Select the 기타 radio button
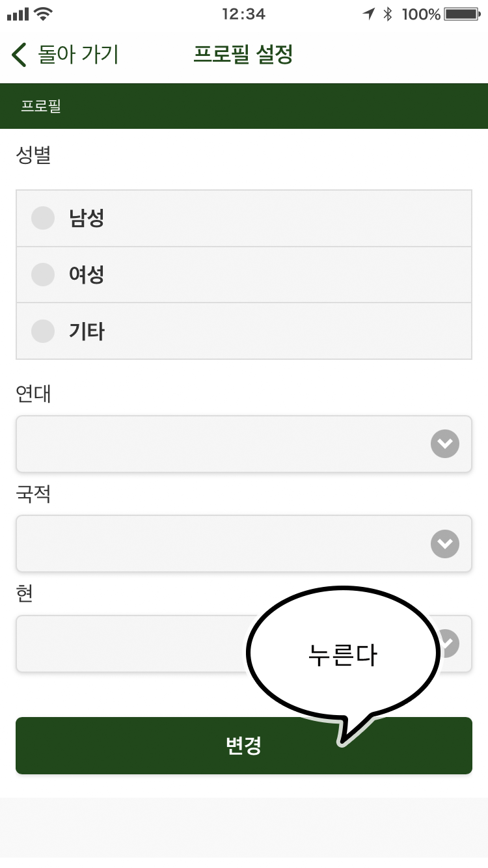The image size is (488, 868). point(43,331)
